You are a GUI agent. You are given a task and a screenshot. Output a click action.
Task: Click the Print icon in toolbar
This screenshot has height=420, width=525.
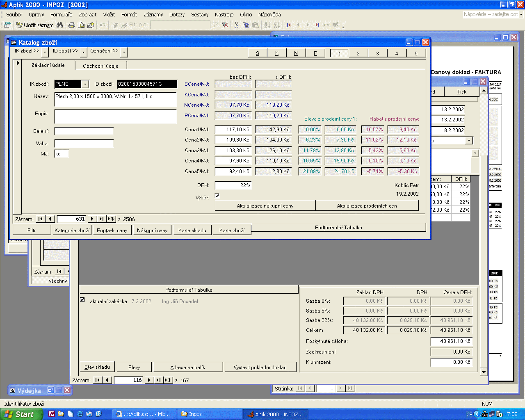[x=72, y=25]
